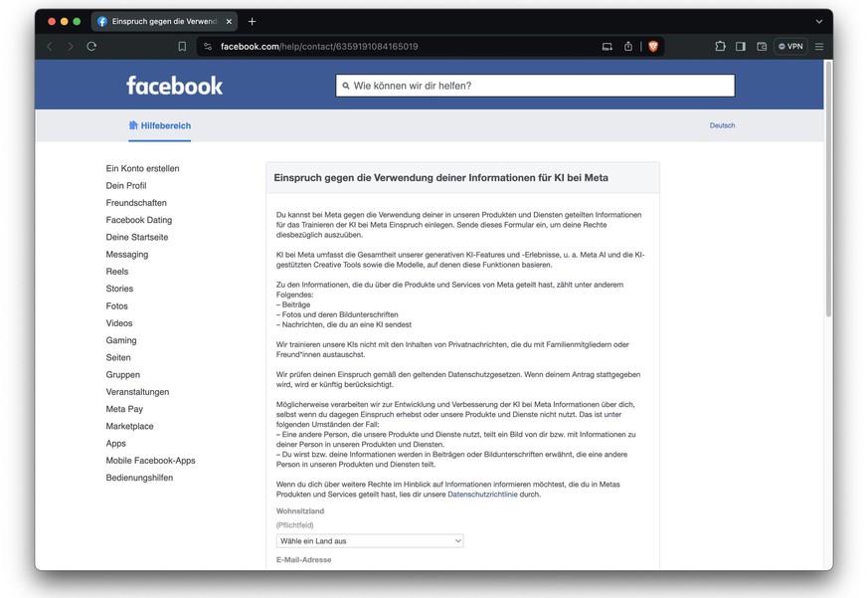Screen dimensions: 868x598
Task: Toggle the browser sidebar panel icon
Action: tap(741, 47)
